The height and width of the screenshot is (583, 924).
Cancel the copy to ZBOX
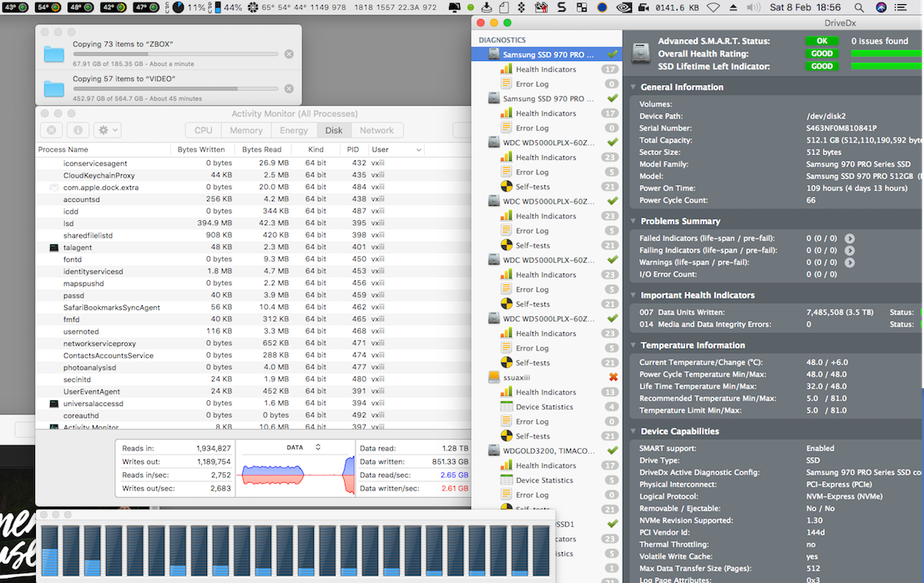pyautogui.click(x=289, y=53)
